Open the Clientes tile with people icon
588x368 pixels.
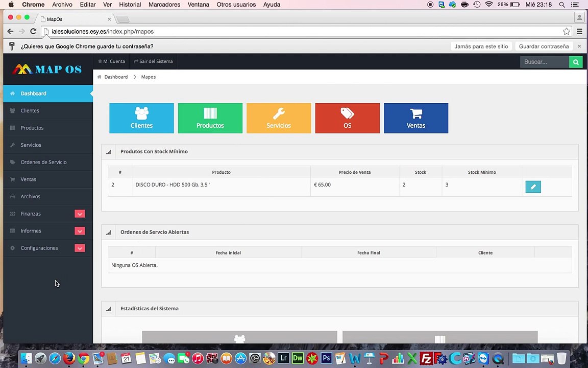[141, 118]
